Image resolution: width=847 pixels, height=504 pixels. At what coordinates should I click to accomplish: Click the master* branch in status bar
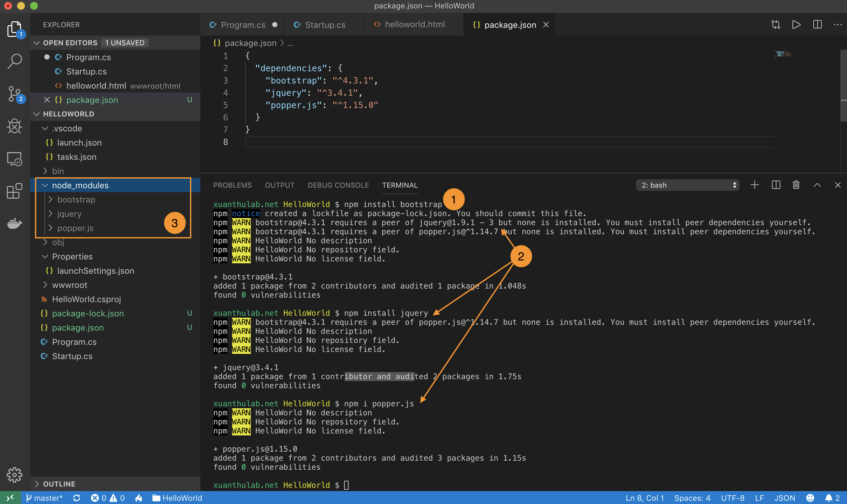(x=45, y=498)
